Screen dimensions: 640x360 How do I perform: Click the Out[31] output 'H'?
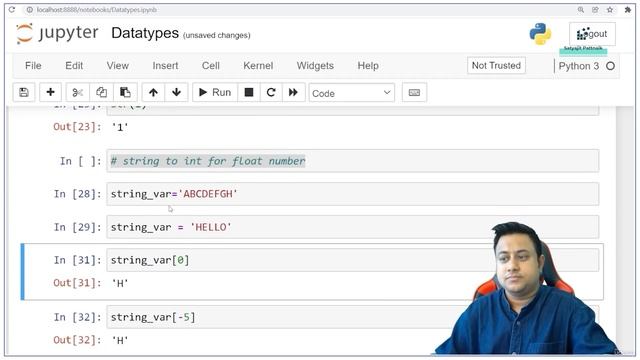point(120,283)
